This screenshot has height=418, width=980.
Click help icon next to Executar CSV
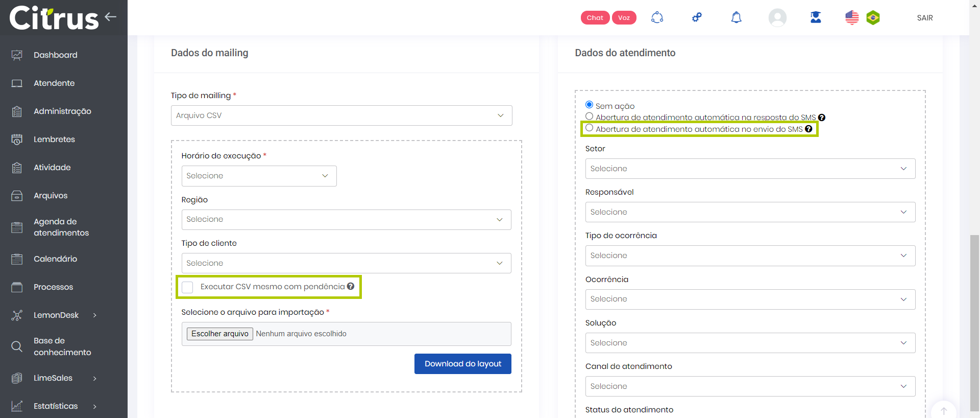[x=351, y=286]
